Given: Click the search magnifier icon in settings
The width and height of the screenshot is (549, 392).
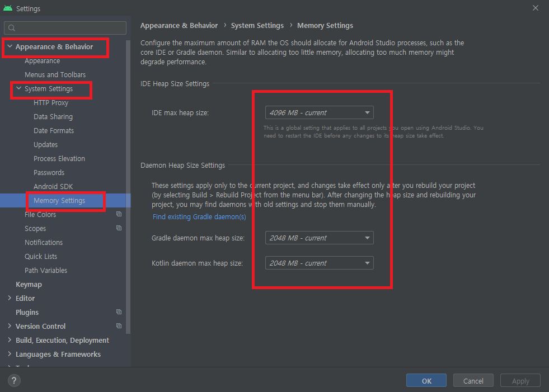Looking at the screenshot, I should [x=12, y=28].
